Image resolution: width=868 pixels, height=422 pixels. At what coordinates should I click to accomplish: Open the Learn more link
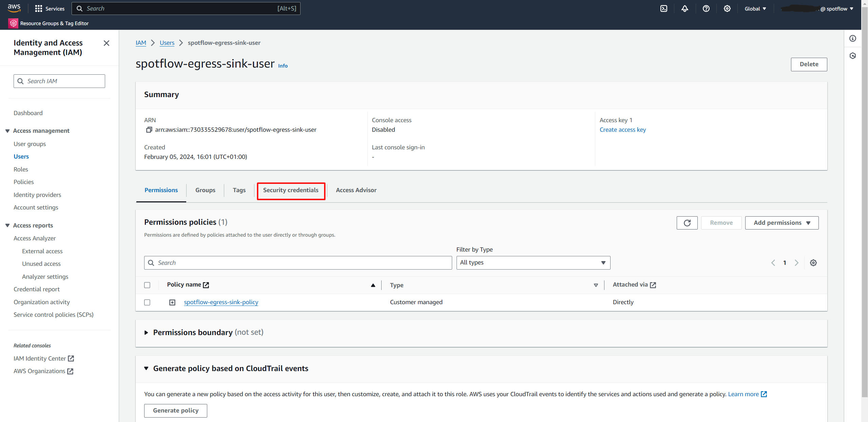pos(747,394)
